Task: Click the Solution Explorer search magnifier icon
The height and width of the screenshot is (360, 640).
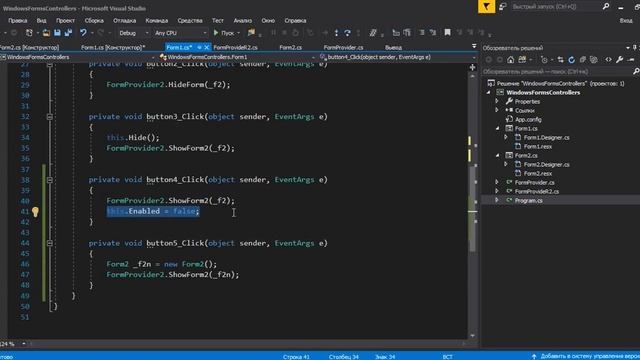Action: [x=636, y=71]
